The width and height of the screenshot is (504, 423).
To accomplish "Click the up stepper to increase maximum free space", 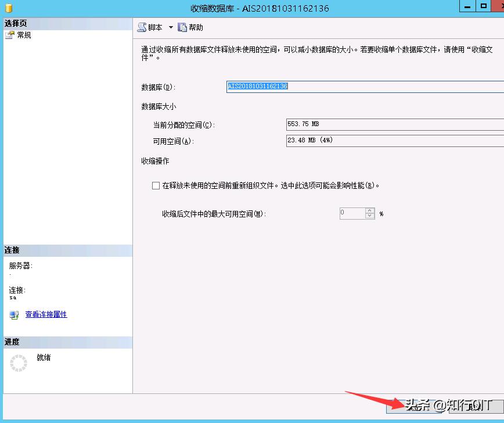I will point(369,211).
